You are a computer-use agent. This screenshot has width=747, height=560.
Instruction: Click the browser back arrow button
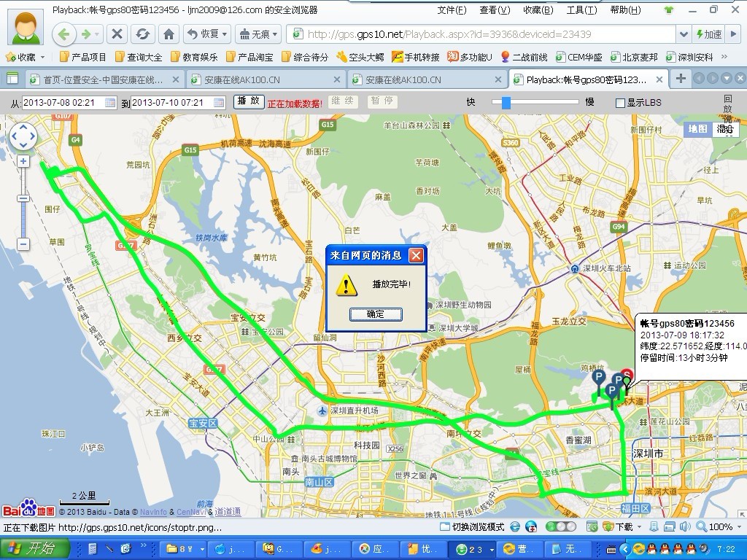click(x=64, y=34)
